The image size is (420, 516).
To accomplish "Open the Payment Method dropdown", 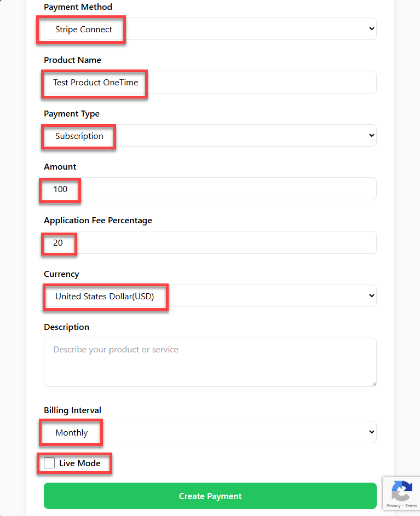I will tap(210, 29).
